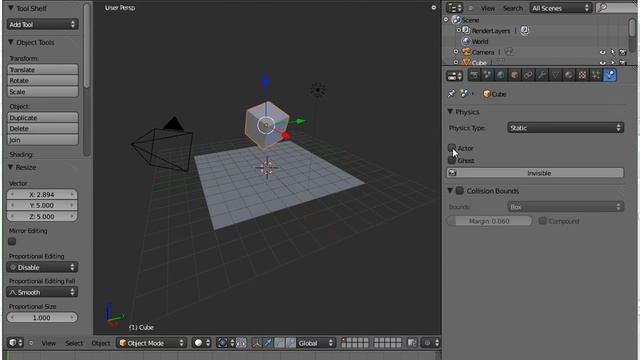Image resolution: width=640 pixels, height=360 pixels.
Task: Open the Object Constraints tab (chain icon)
Action: tap(528, 75)
